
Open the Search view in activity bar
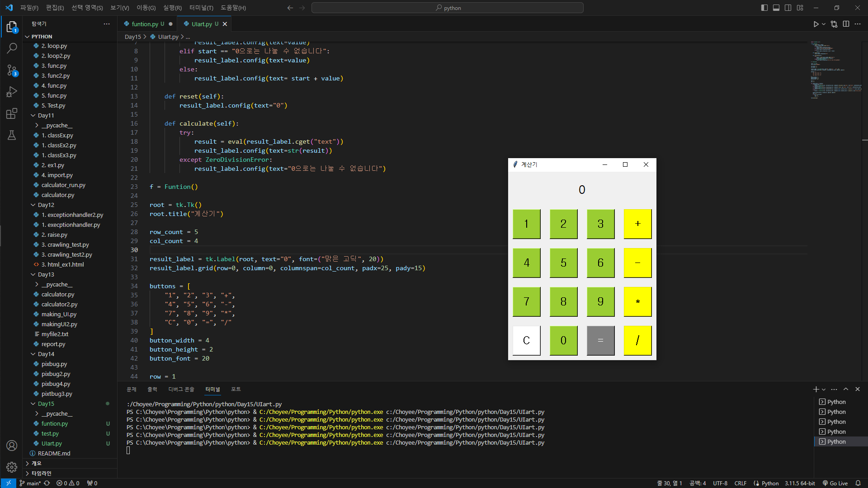click(x=12, y=48)
